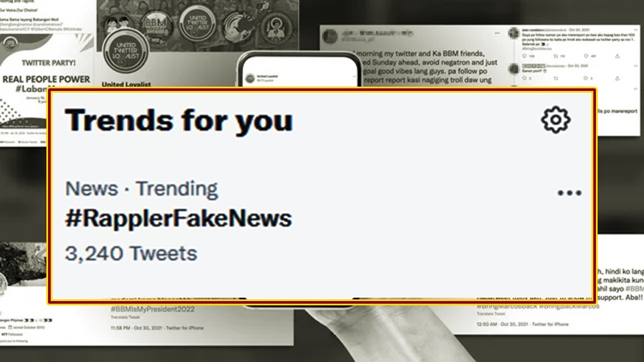Image resolution: width=644 pixels, height=362 pixels.
Task: Open the three-dot menu for #RapplerFakeNews
Action: [x=569, y=193]
